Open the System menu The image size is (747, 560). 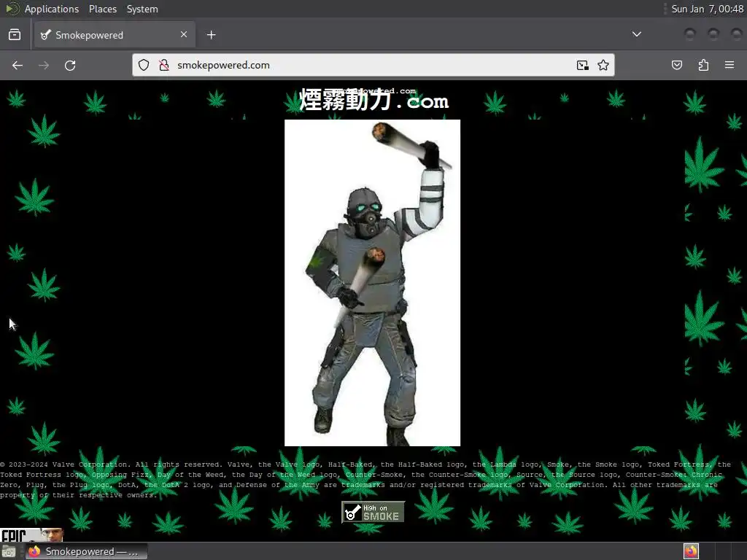[142, 9]
